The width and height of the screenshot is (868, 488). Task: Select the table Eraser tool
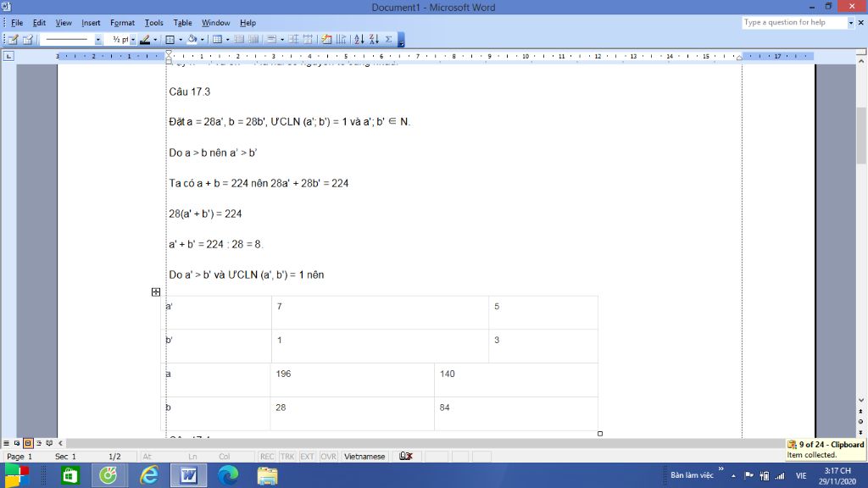click(x=27, y=39)
